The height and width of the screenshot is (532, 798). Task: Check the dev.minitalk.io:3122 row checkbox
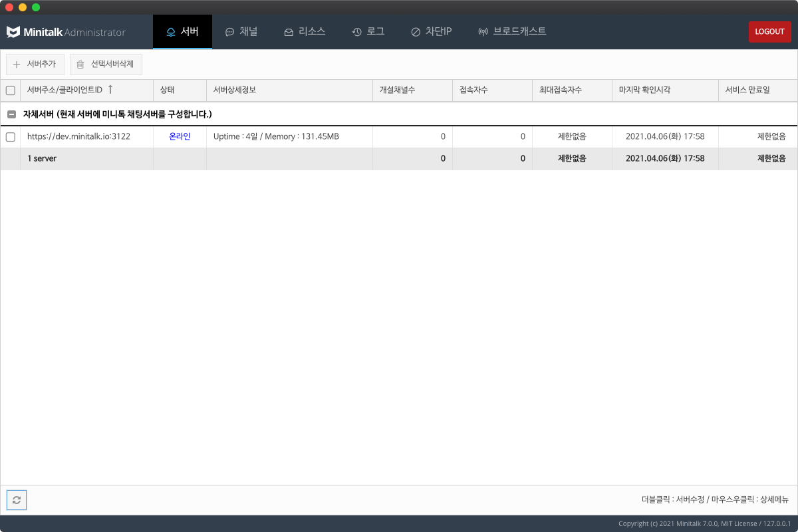coord(11,137)
